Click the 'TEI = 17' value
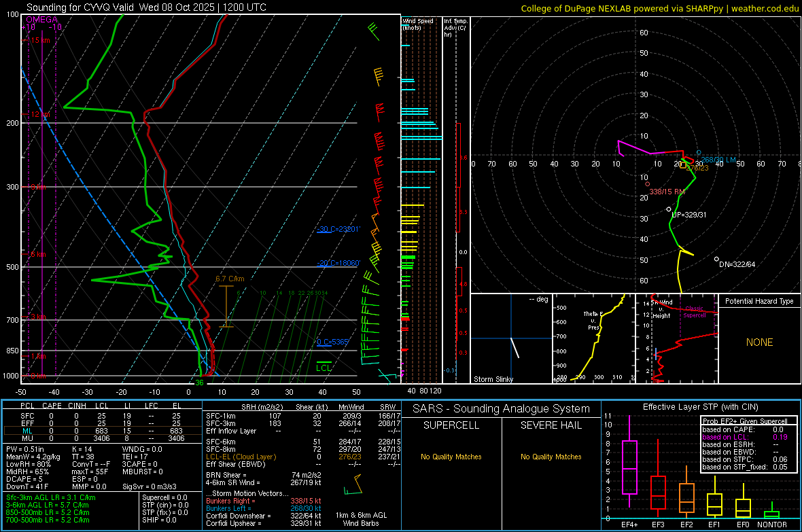The width and height of the screenshot is (802, 532). point(135,457)
